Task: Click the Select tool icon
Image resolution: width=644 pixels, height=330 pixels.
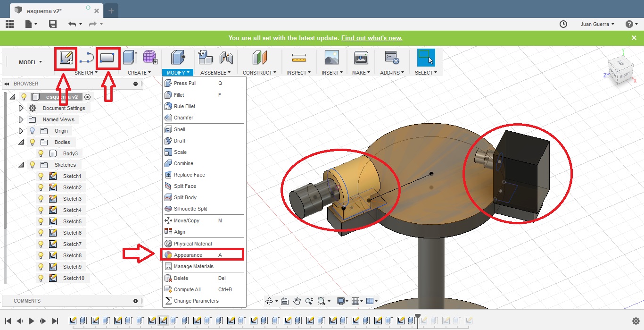Action: coord(426,58)
